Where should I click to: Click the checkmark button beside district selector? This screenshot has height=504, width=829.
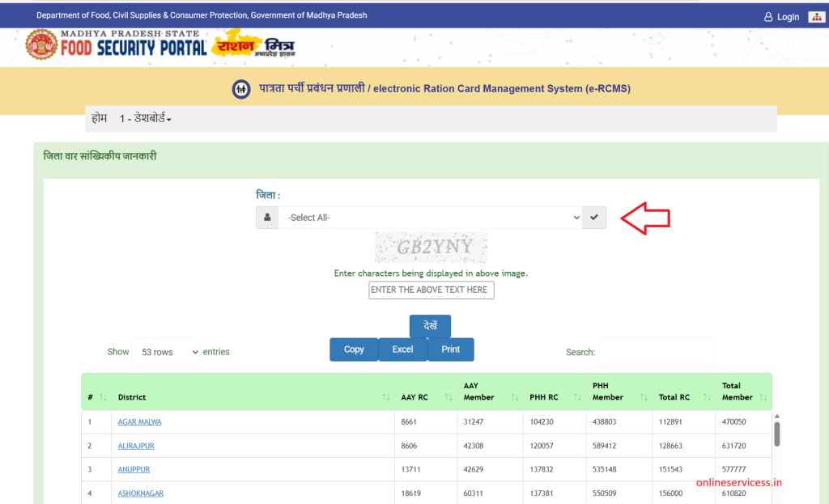594,218
